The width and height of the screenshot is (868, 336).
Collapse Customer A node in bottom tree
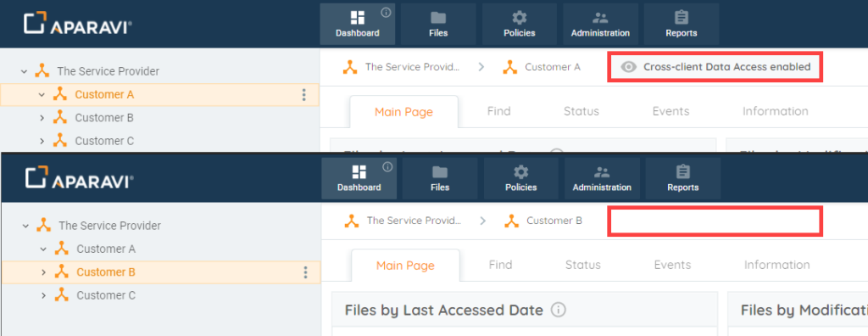[43, 249]
